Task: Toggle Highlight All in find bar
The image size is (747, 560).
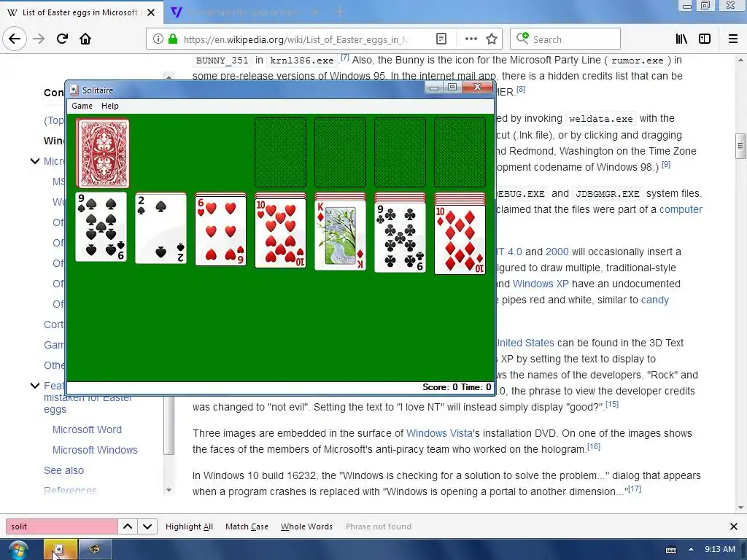Action: point(189,526)
